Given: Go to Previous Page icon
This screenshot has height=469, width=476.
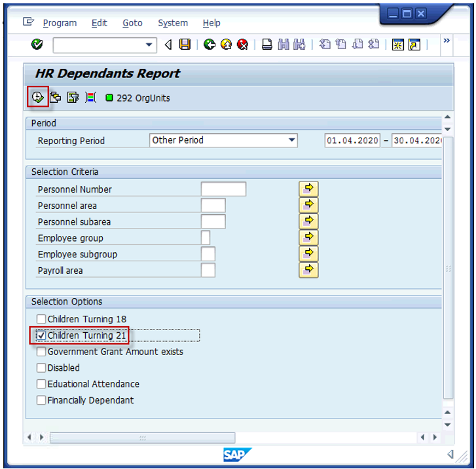Looking at the screenshot, I should click(x=341, y=45).
